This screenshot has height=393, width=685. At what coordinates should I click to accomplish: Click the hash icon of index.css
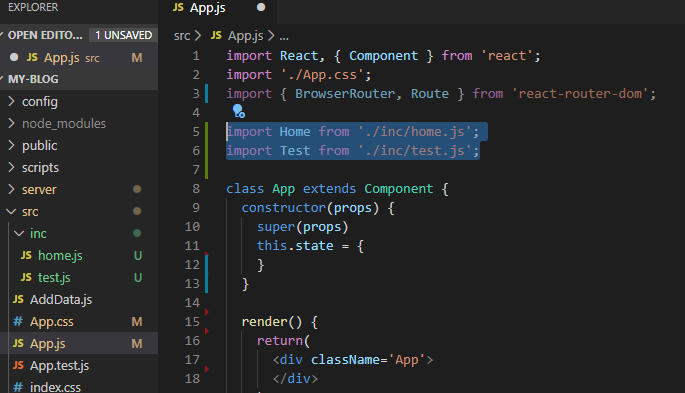[x=18, y=387]
